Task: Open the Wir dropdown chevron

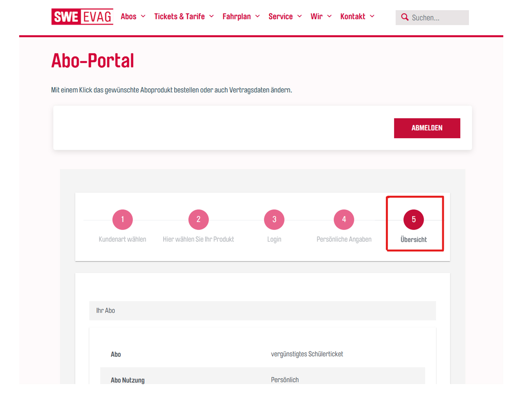Action: [329, 16]
